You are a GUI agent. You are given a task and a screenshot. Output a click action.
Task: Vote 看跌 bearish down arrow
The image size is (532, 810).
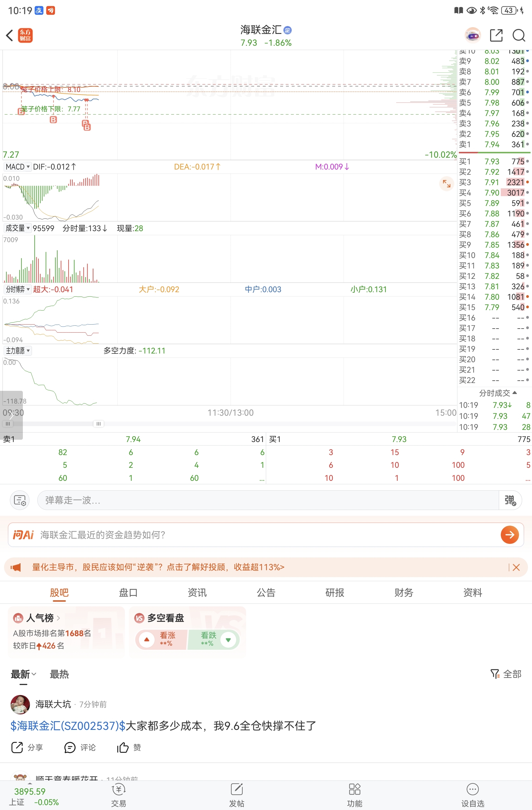tap(228, 640)
